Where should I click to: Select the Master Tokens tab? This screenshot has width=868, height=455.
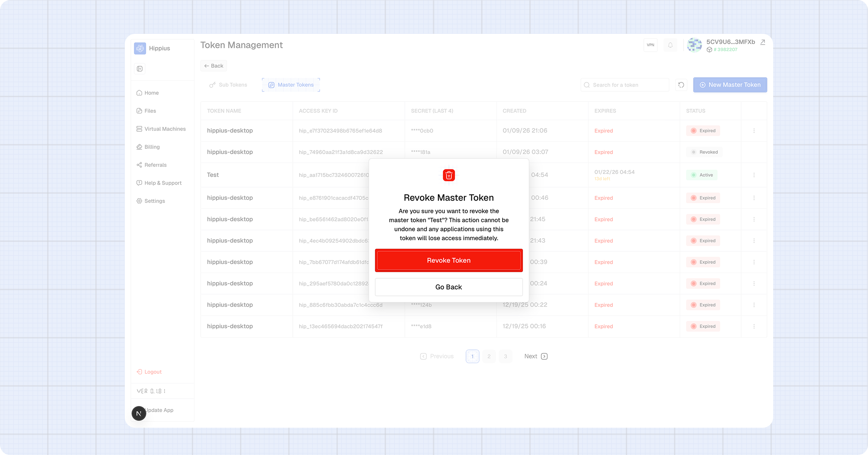[291, 84]
